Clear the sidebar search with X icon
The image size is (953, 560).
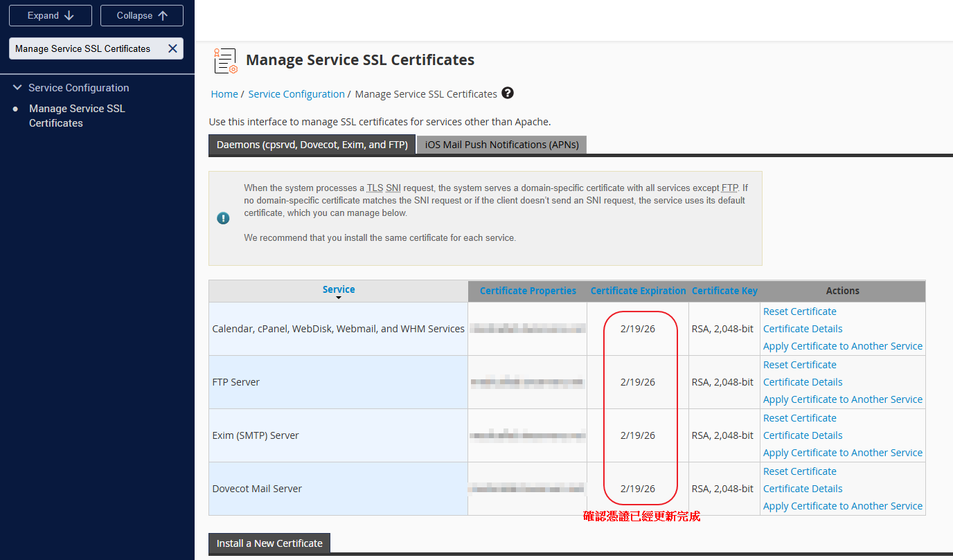pyautogui.click(x=172, y=48)
